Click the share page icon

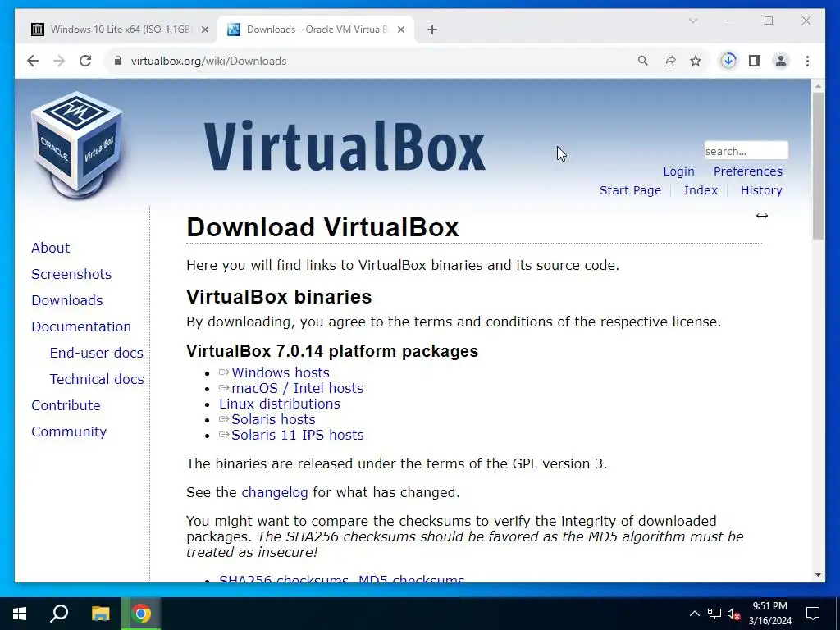click(669, 61)
